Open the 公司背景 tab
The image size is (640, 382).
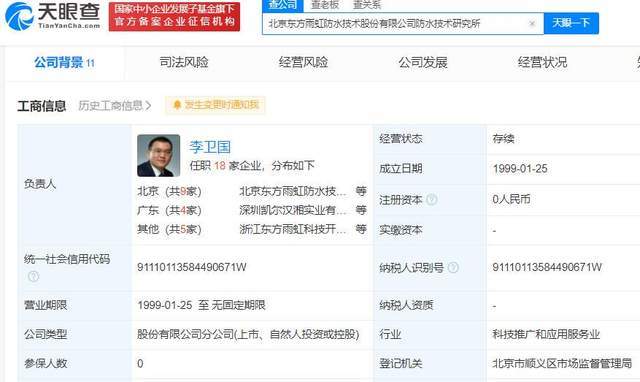pos(64,62)
